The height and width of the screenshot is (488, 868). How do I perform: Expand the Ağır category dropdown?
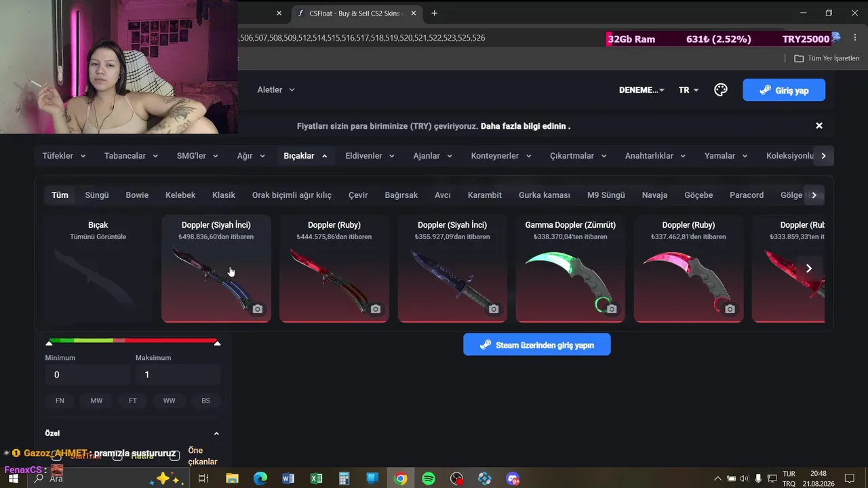point(251,156)
